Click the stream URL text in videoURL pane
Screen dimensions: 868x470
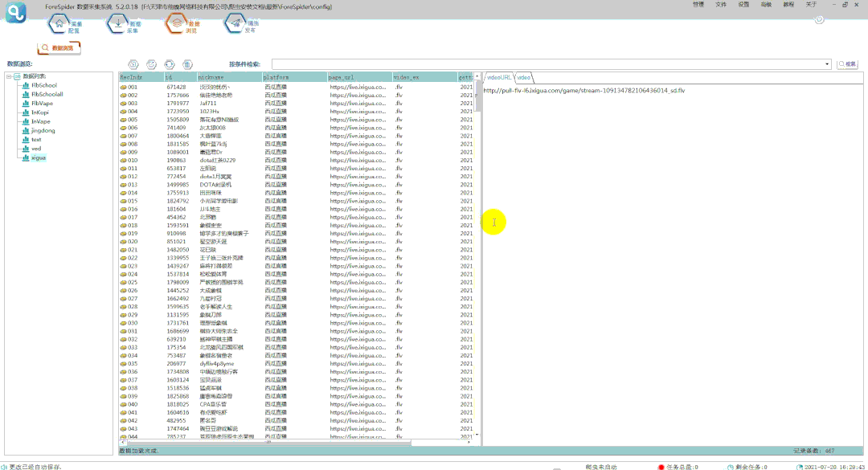(584, 91)
